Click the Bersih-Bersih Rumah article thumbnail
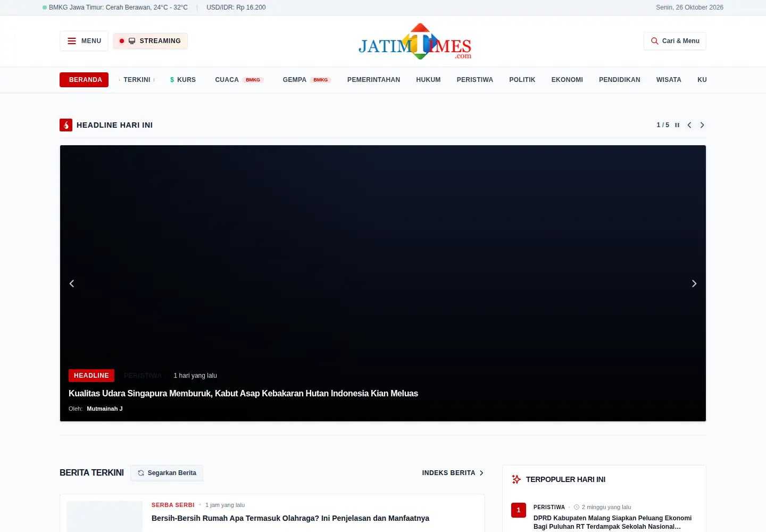The image size is (766, 532). click(x=105, y=516)
